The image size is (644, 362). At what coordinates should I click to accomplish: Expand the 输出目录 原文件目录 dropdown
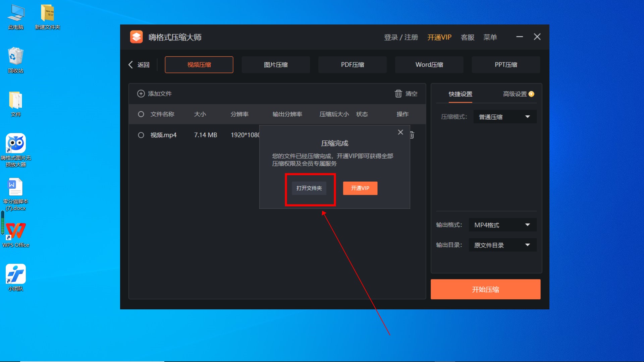tap(502, 245)
